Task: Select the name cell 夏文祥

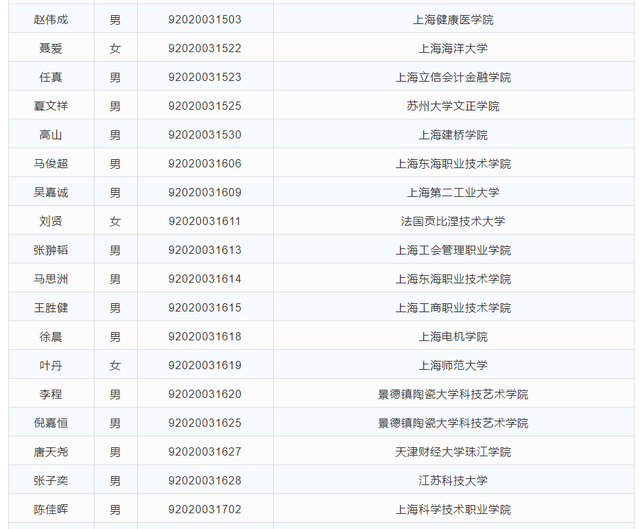Action: pyautogui.click(x=51, y=106)
